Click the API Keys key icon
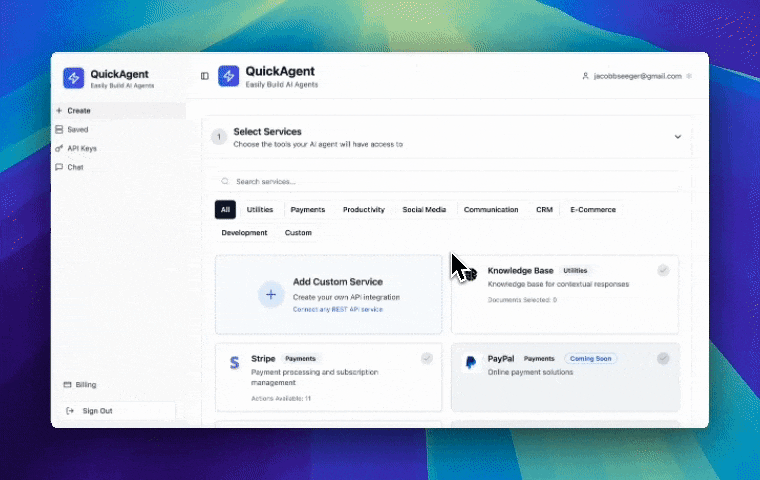 tap(59, 148)
